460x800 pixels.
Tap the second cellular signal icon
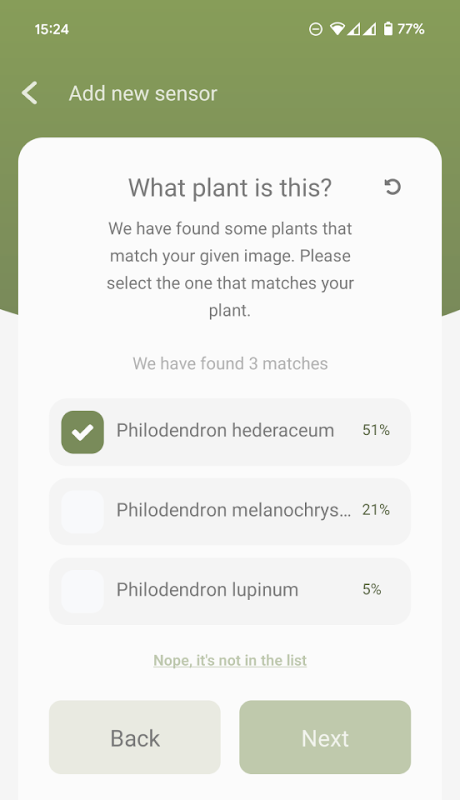(x=369, y=29)
